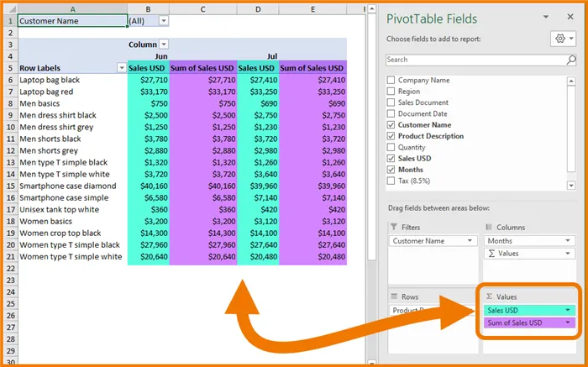Image resolution: width=588 pixels, height=367 pixels.
Task: Click into the field Search box
Action: point(475,60)
